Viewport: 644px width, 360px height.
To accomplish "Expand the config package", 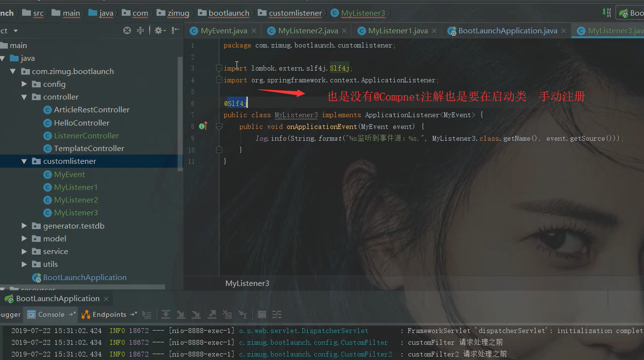I will 24,84.
